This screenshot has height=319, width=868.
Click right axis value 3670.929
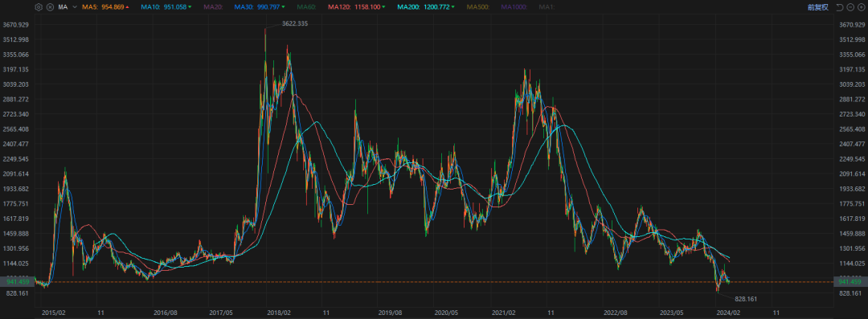(x=853, y=25)
